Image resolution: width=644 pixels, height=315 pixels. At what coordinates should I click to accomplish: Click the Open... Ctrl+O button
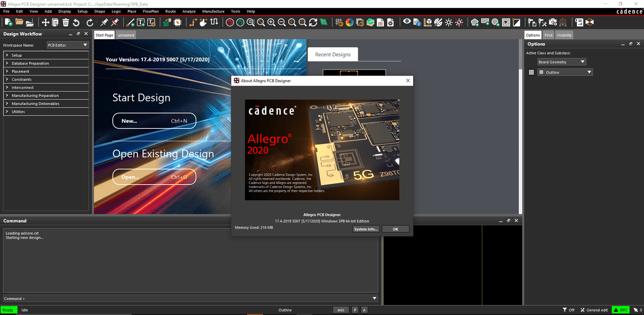point(154,177)
